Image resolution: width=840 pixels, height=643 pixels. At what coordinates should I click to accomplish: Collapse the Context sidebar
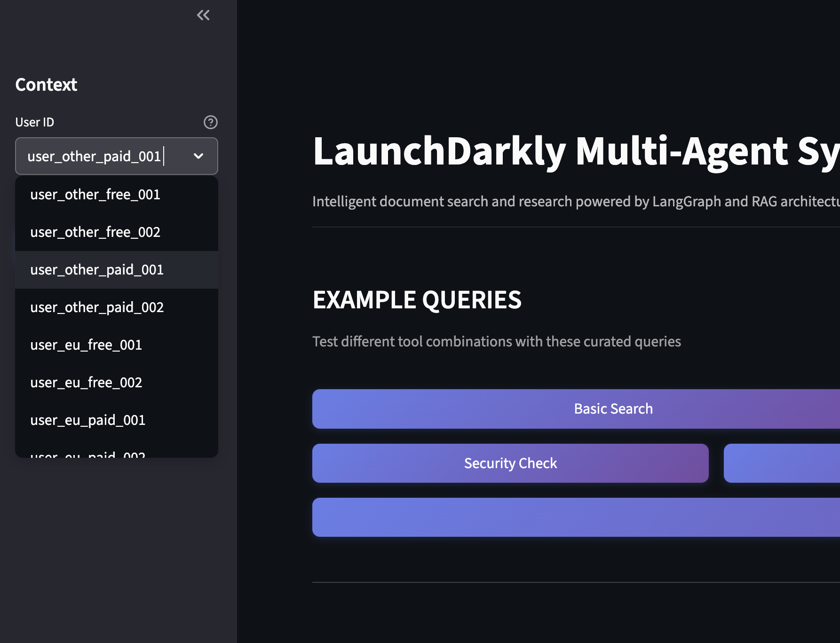pyautogui.click(x=203, y=15)
